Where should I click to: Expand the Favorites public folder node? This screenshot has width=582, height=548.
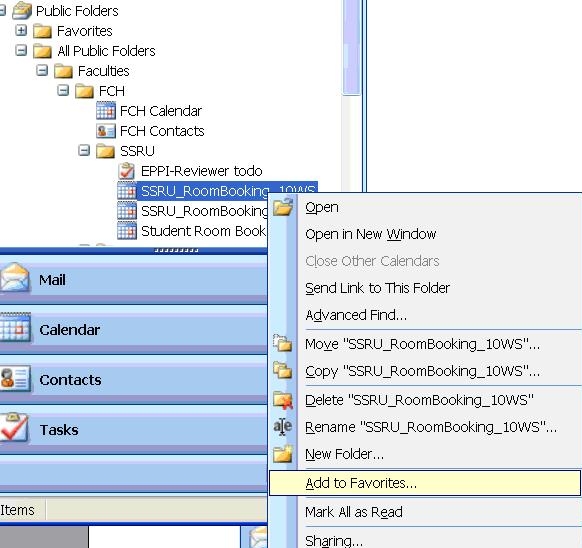coord(21,30)
